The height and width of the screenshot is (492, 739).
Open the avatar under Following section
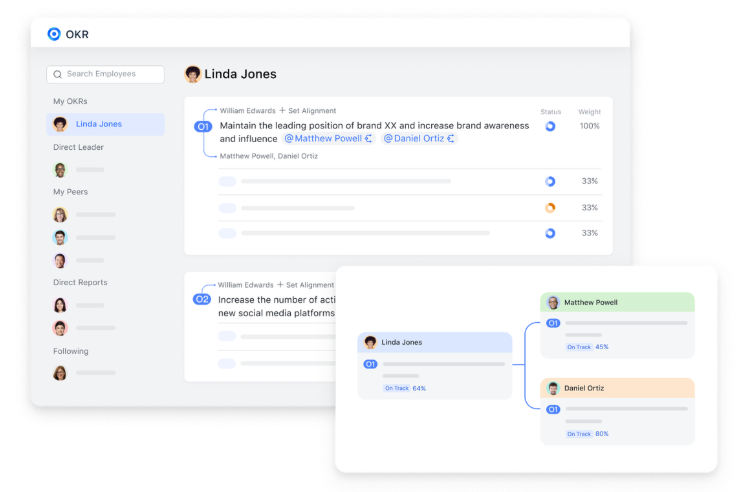[60, 373]
